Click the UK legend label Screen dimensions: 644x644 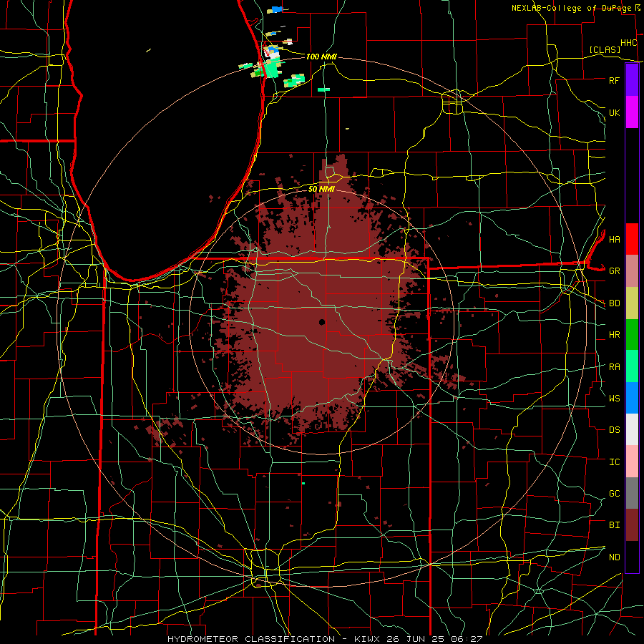(614, 112)
